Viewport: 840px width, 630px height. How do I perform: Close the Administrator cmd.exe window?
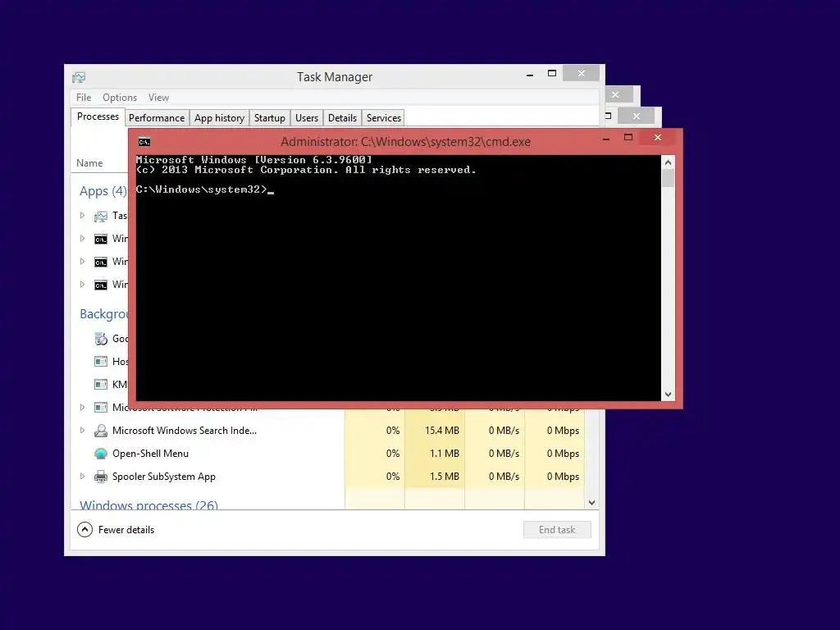coord(658,138)
